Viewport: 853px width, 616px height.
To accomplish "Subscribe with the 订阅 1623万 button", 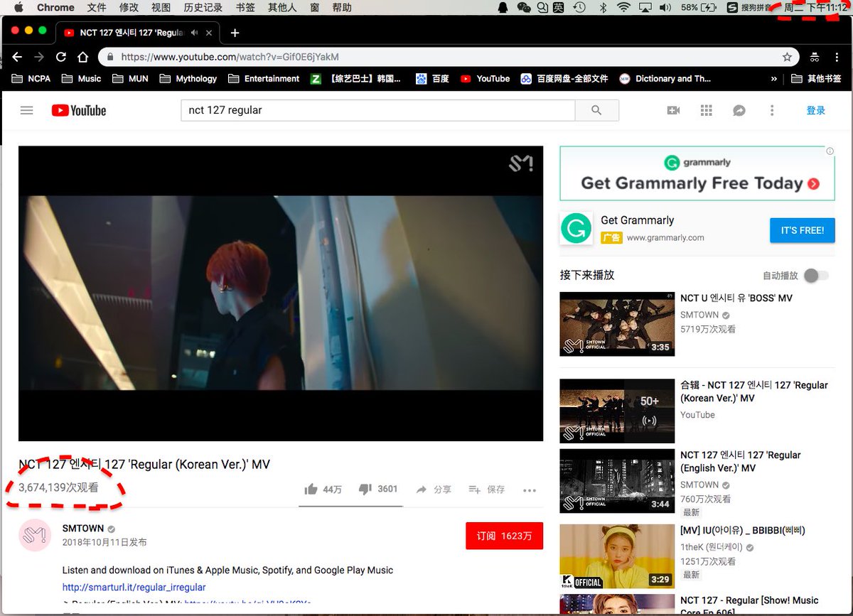I will click(505, 536).
